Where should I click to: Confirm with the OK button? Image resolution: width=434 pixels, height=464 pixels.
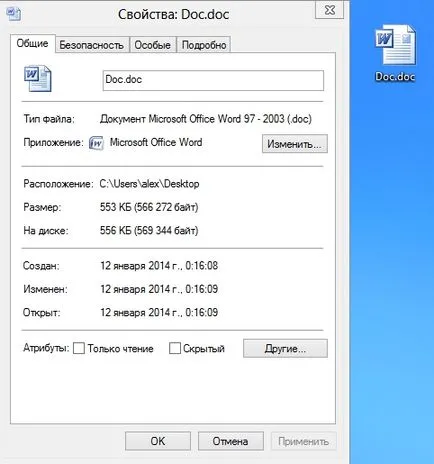click(x=158, y=441)
